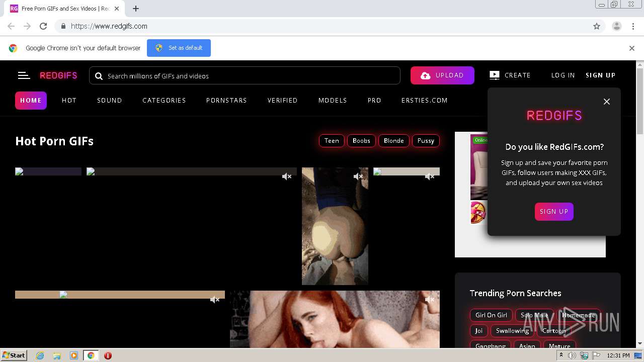Open a new browser tab

coord(136,9)
